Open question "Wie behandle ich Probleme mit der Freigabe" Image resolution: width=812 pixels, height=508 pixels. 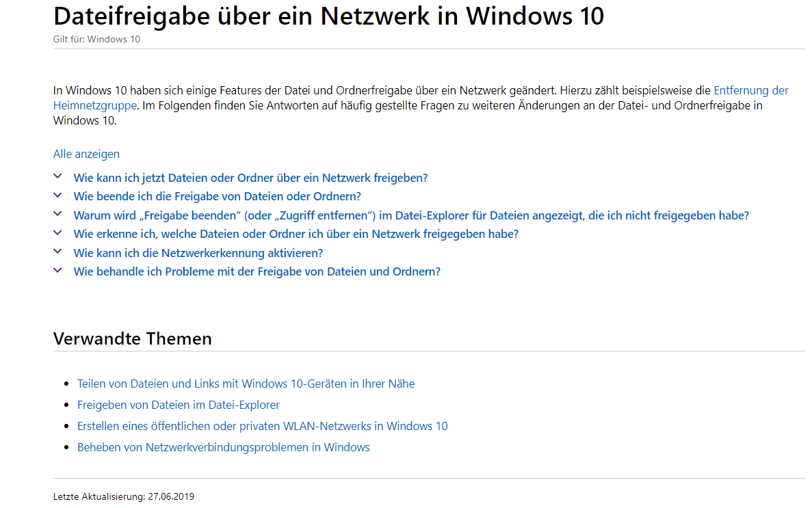point(257,272)
